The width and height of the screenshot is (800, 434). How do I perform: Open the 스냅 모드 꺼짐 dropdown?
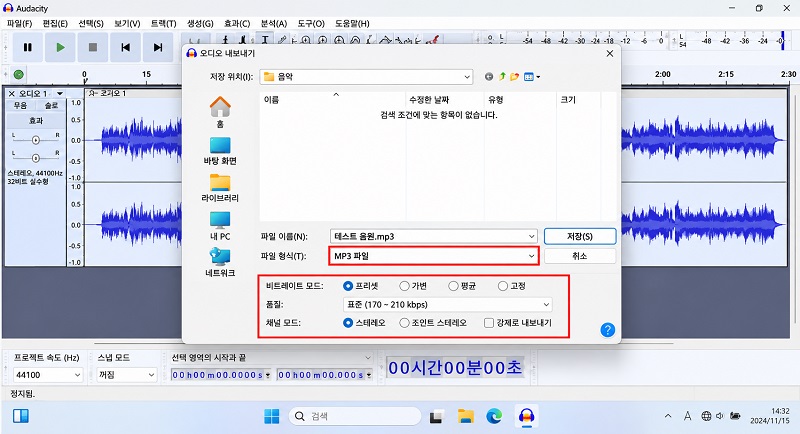click(x=127, y=375)
